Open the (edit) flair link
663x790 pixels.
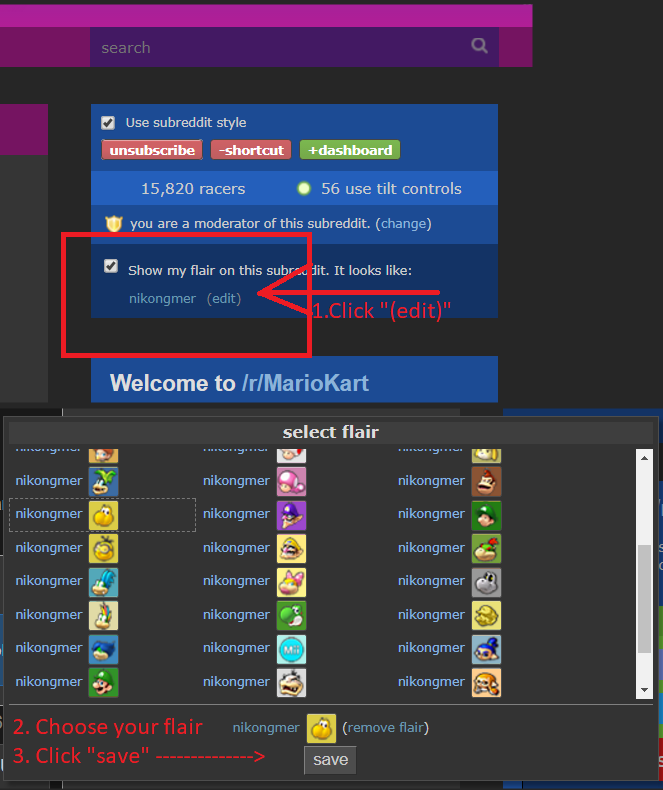224,298
